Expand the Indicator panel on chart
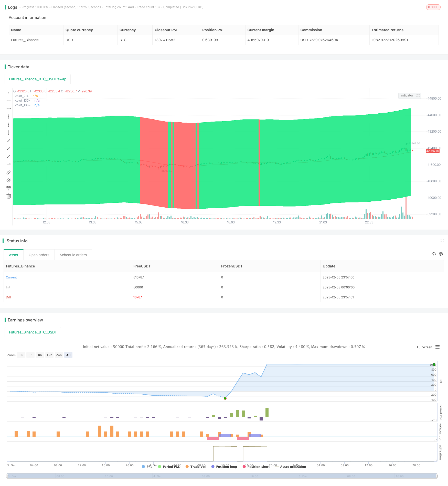Screen dimensions: 448x486 pos(418,95)
